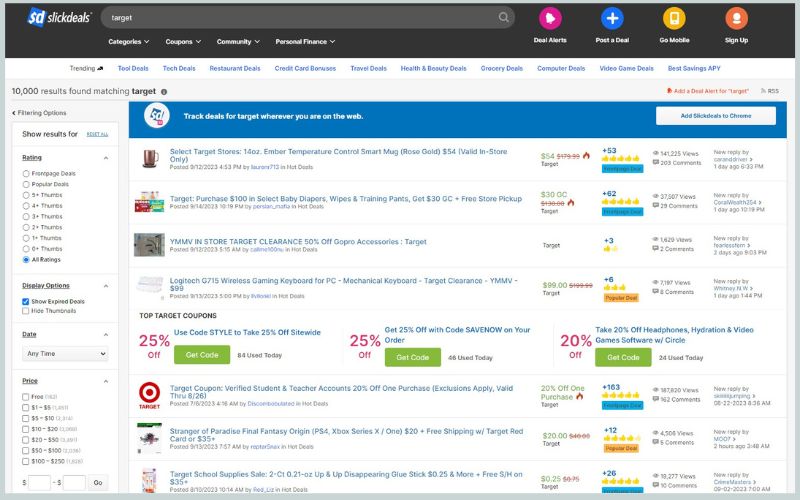The height and width of the screenshot is (500, 800).
Task: Click Reset All filters link
Action: [x=97, y=134]
